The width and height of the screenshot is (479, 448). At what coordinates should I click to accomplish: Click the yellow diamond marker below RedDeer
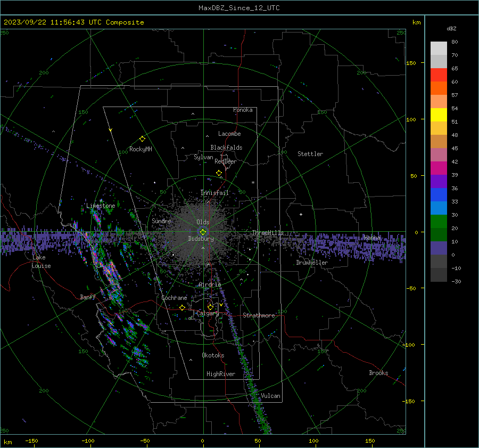click(219, 173)
